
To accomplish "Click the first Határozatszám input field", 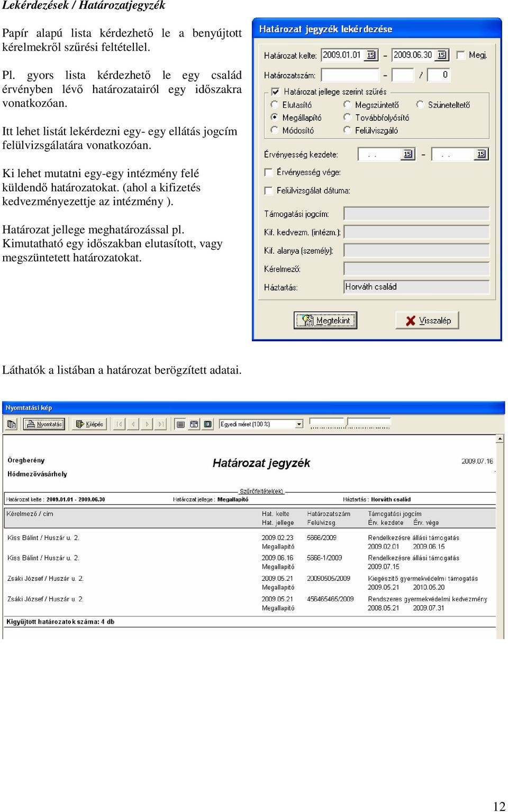I will point(350,75).
